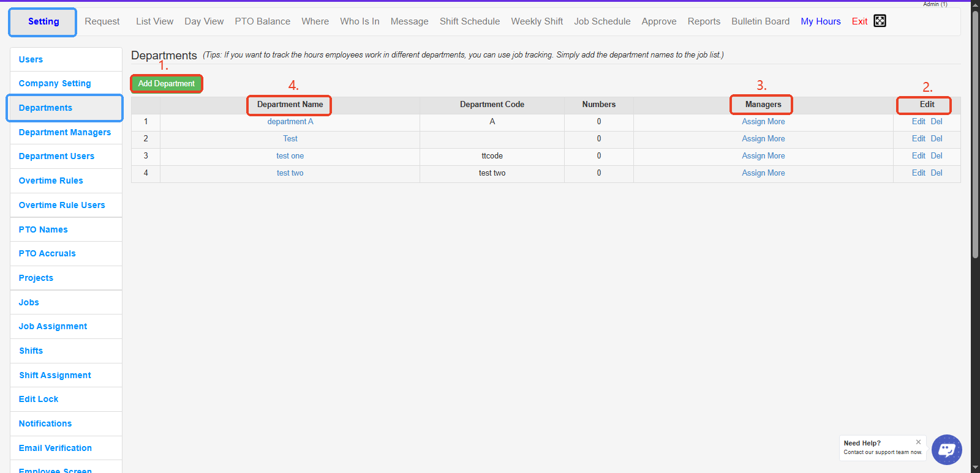Switch to the Reports tab
Screen dimensions: 980x473
(704, 21)
